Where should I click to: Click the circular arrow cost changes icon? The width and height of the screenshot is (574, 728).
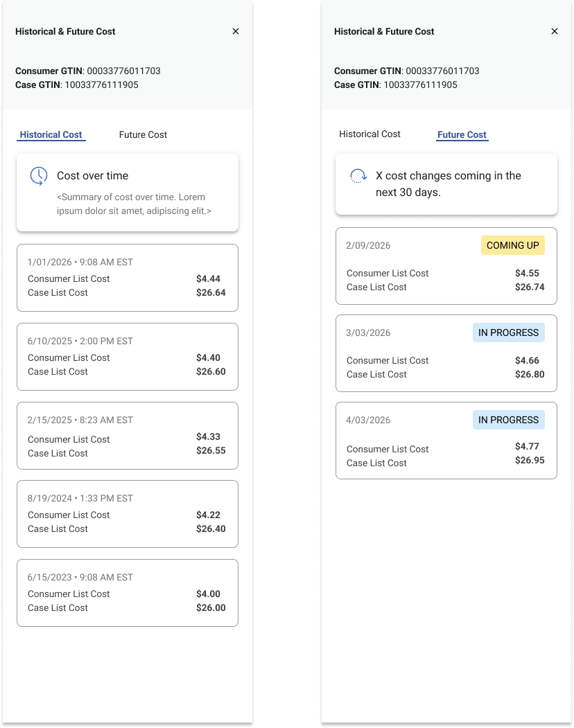click(x=358, y=176)
